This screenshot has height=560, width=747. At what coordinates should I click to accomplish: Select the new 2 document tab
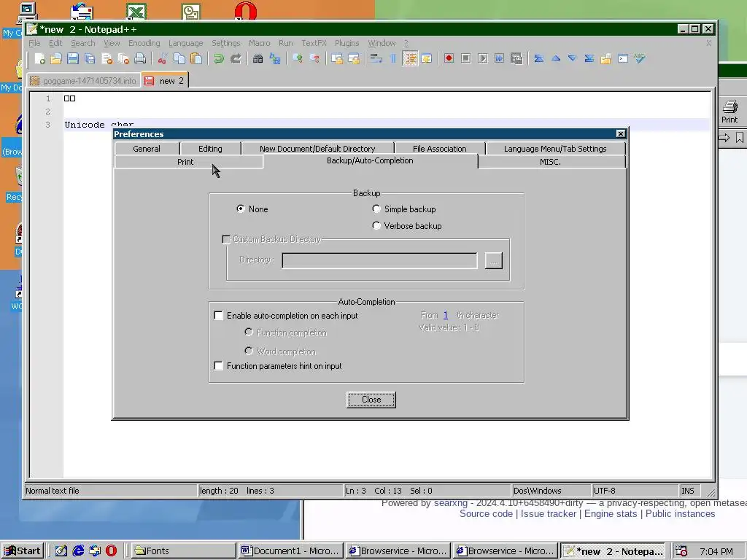pyautogui.click(x=166, y=80)
